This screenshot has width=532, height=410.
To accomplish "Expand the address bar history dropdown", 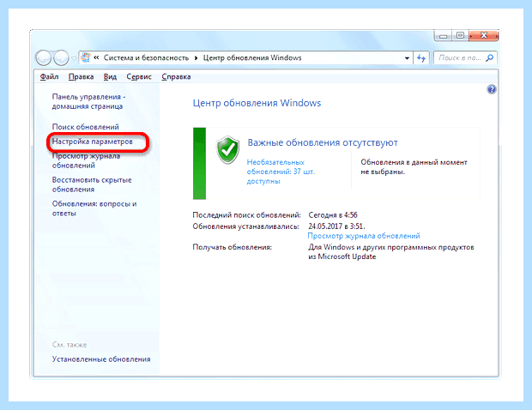I will [x=407, y=58].
